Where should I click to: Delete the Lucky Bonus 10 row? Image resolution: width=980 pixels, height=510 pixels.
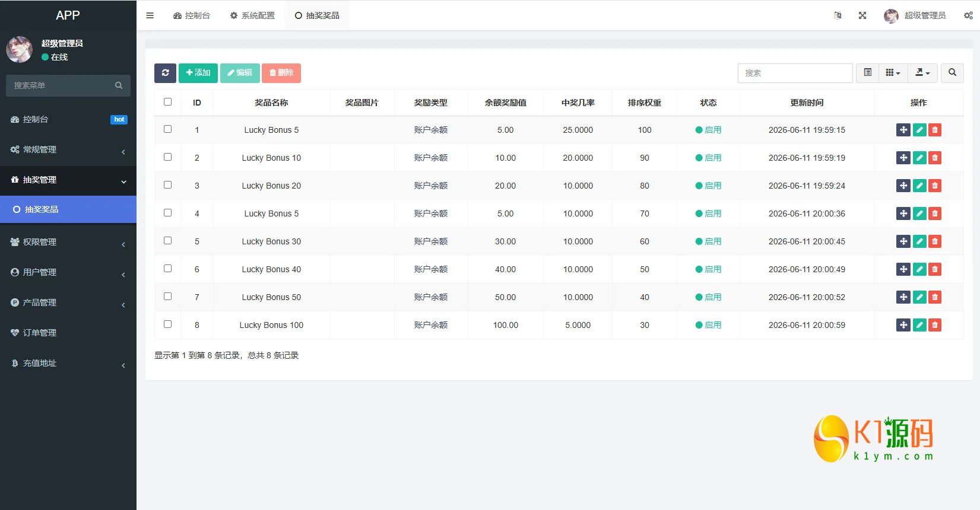pyautogui.click(x=935, y=158)
